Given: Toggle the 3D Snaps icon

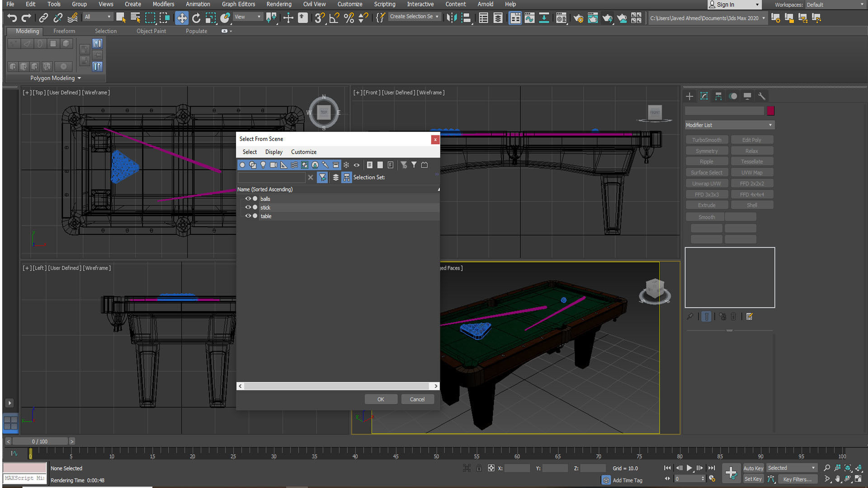Looking at the screenshot, I should tap(320, 18).
